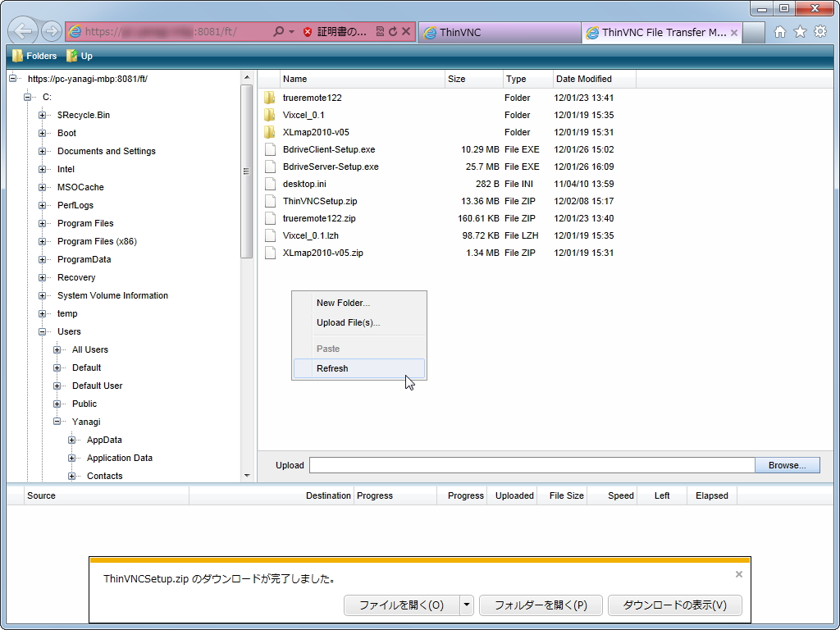Click the Upload file path field
Viewport: 840px width, 630px height.
tap(533, 465)
